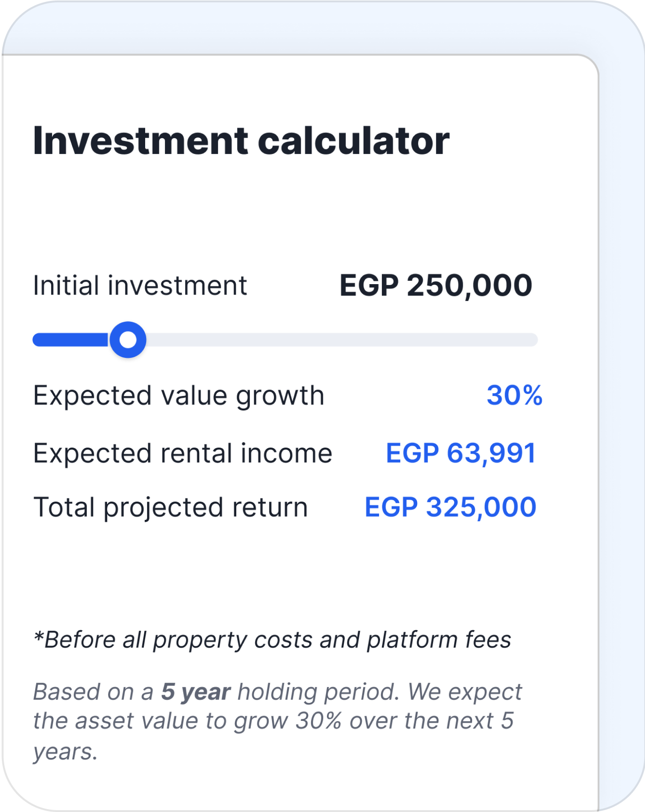The image size is (645, 812).
Task: Click the EGP 63,991 rental income value
Action: coord(460,454)
